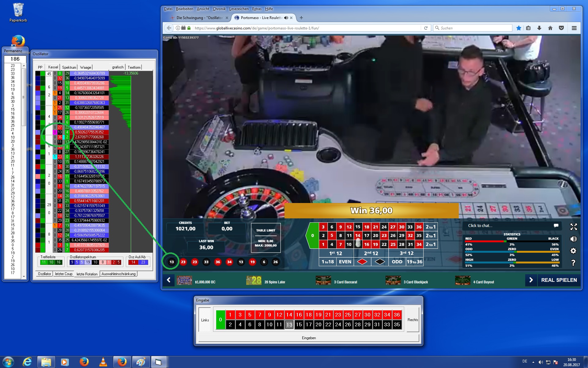Open Paint from the taskbar

coord(141,362)
